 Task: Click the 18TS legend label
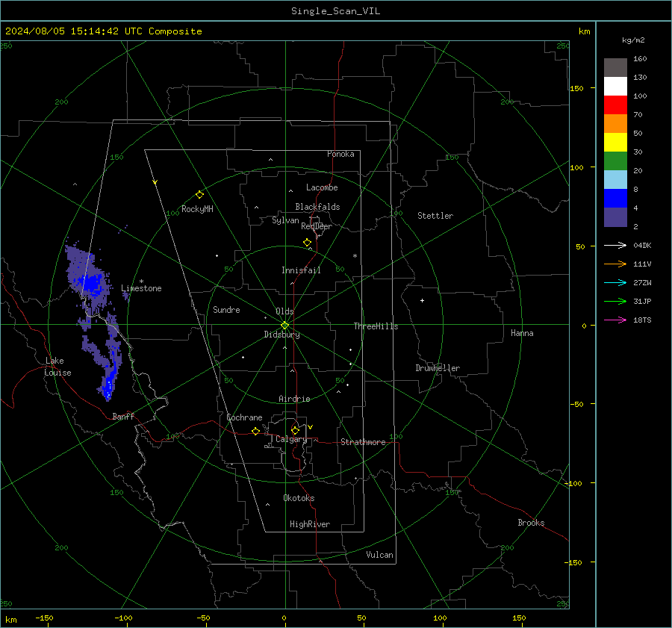click(642, 320)
